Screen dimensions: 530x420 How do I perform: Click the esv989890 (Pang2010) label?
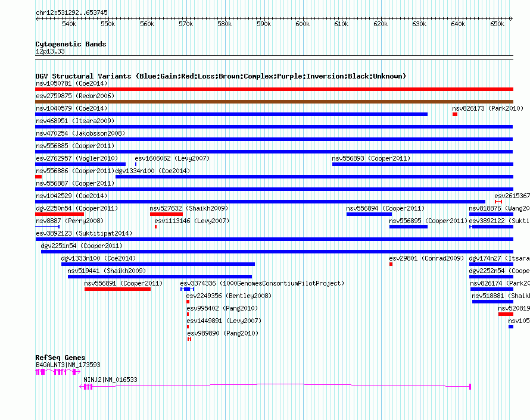223,333
